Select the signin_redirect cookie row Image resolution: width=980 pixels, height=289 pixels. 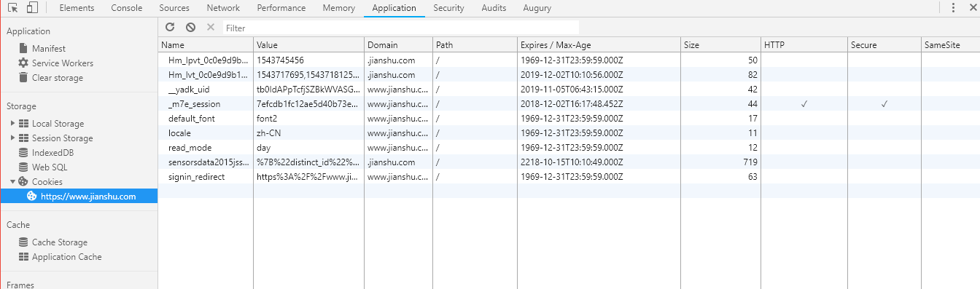[x=569, y=177]
